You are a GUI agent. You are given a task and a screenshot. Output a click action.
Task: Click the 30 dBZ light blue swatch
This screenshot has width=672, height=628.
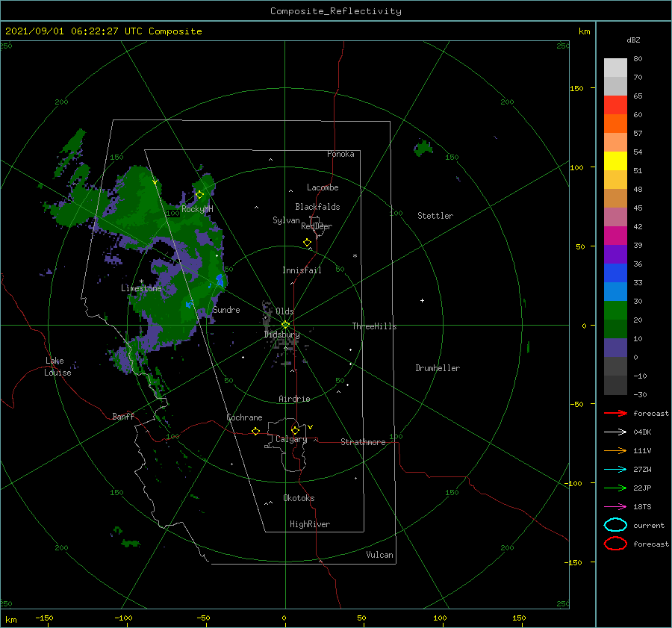click(x=615, y=291)
